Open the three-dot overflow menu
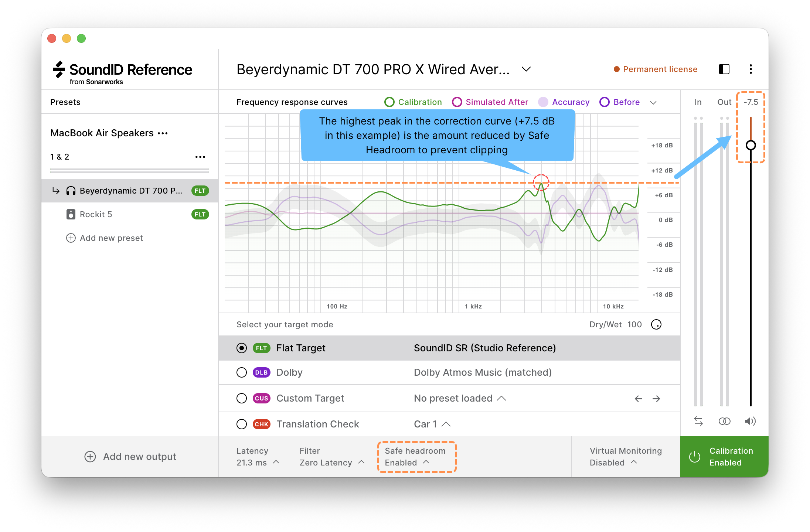The image size is (810, 532). pyautogui.click(x=751, y=69)
